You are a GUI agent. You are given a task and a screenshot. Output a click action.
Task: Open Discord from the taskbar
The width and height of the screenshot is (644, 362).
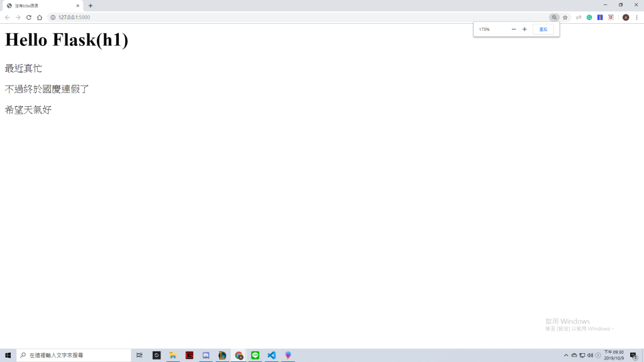click(206, 355)
